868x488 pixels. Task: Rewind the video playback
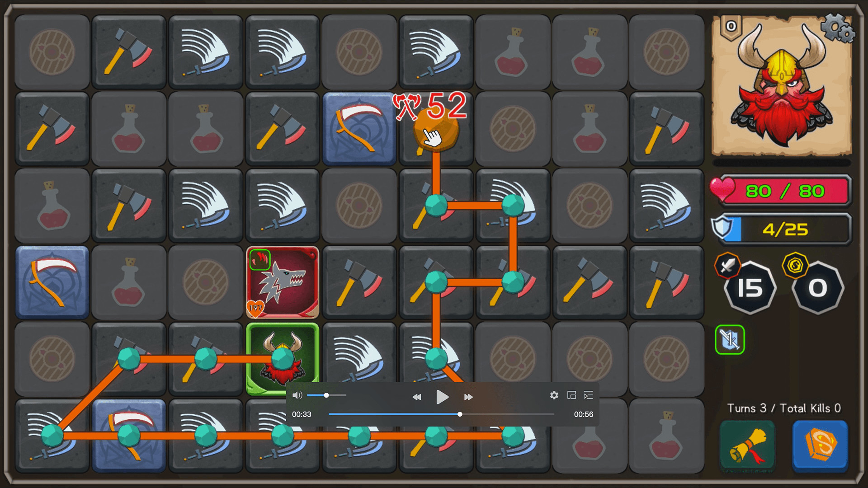(x=416, y=397)
